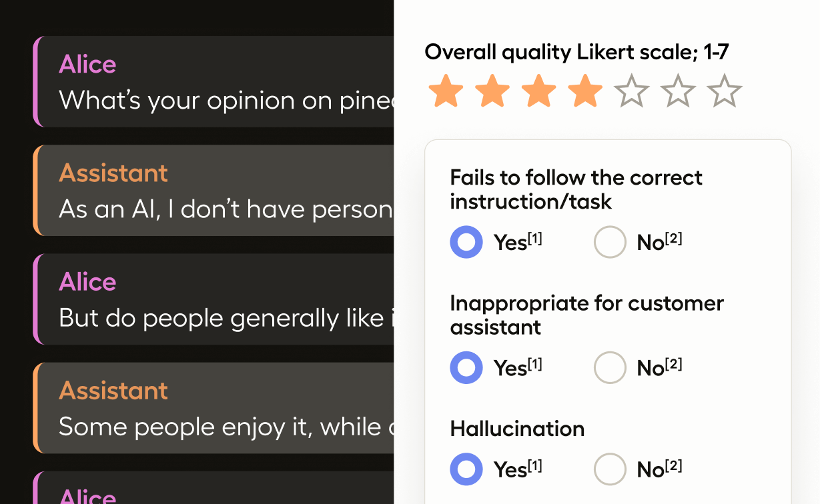Select Yes for fails to follow instruction
The image size is (820, 504).
466,242
